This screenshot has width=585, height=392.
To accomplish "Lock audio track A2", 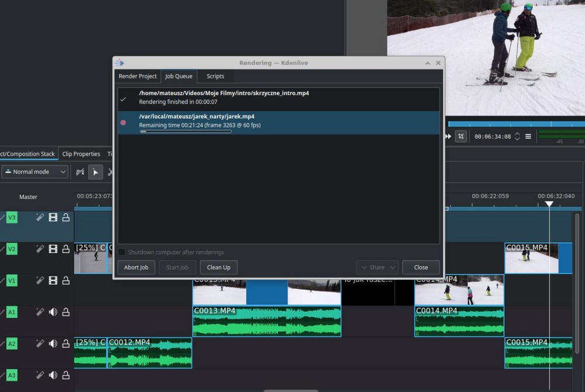I will pyautogui.click(x=66, y=344).
